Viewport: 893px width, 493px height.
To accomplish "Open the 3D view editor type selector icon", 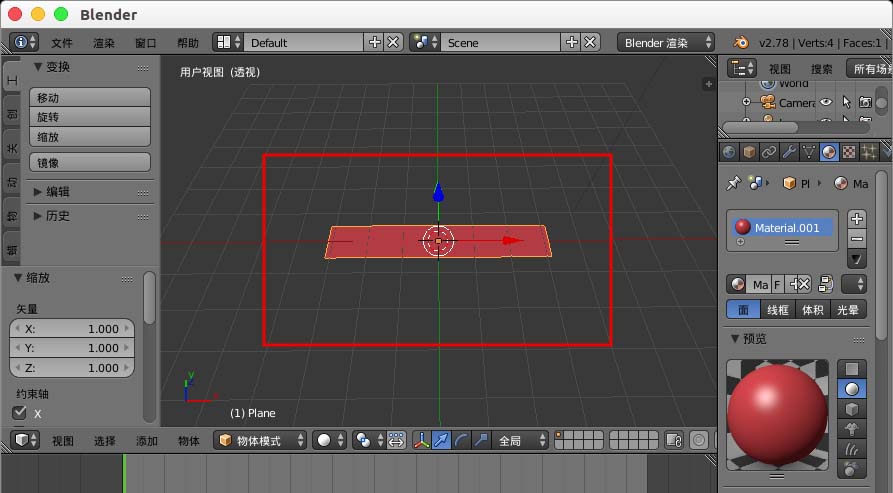I will (24, 440).
